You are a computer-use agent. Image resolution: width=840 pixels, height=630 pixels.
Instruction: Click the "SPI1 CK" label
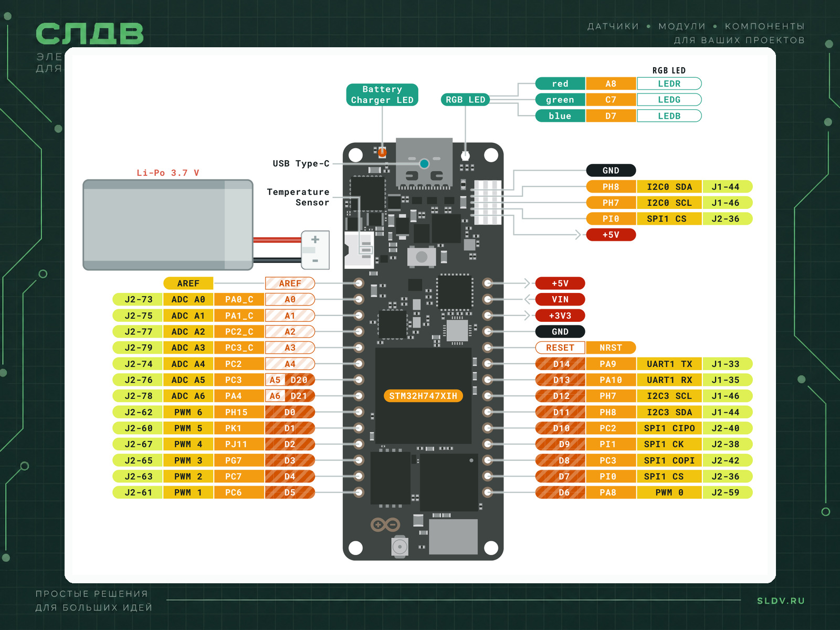(669, 444)
